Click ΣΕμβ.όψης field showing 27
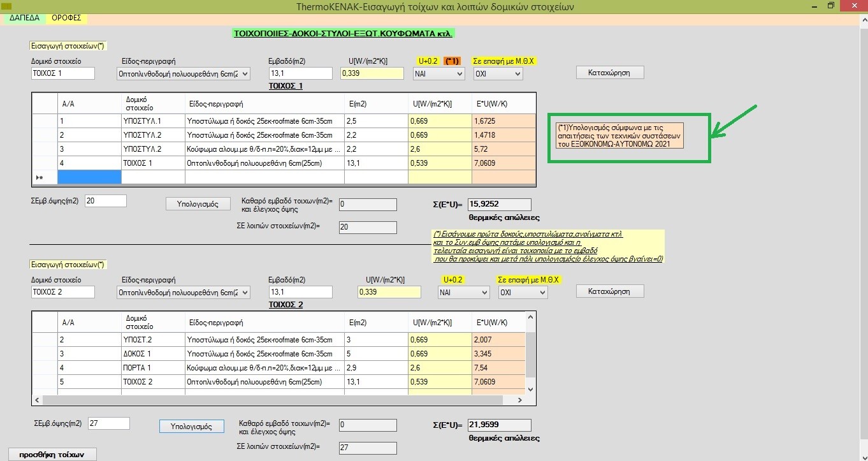The width and height of the screenshot is (868, 461). coord(108,423)
